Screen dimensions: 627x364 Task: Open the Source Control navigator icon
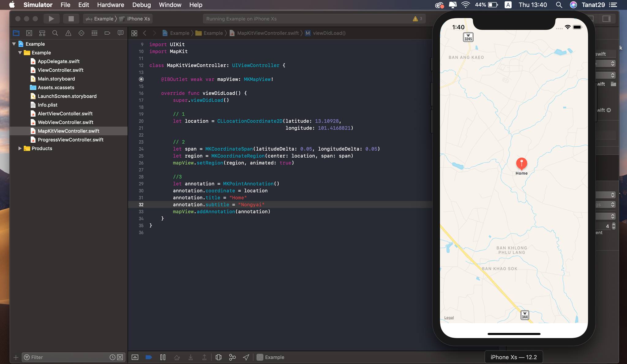pos(29,33)
